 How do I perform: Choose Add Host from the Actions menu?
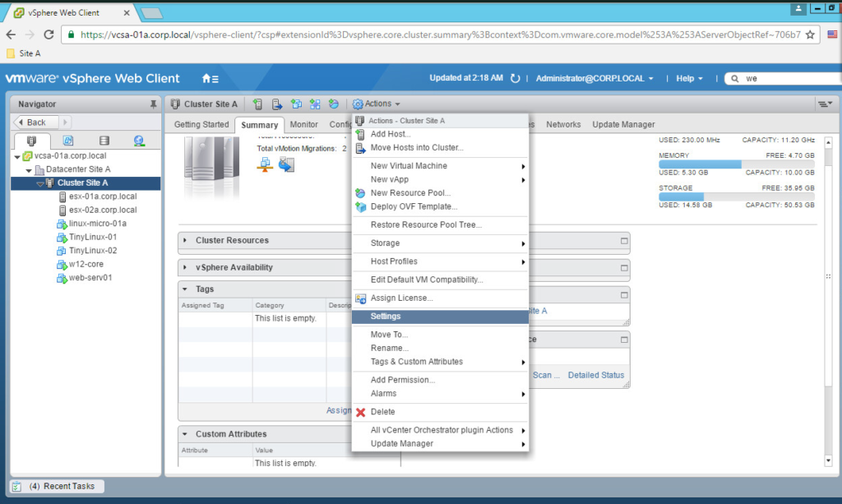tap(390, 132)
